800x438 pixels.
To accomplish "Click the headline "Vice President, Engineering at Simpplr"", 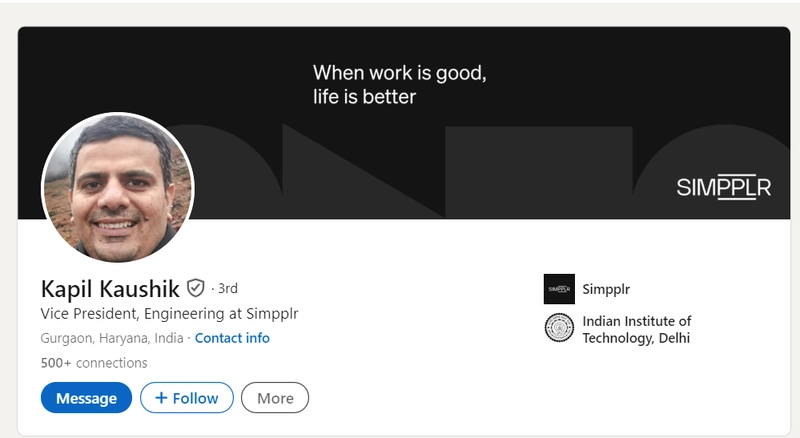I will coord(169,313).
